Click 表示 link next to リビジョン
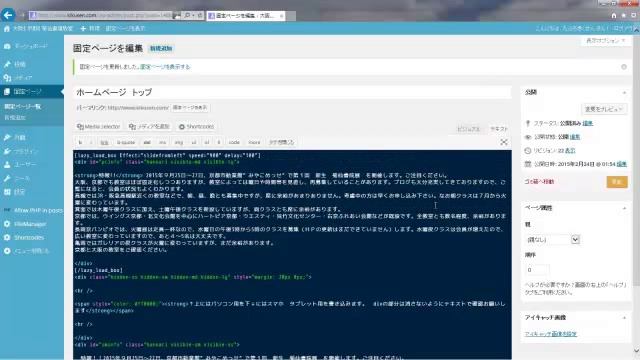Viewport: 640px width, 360px height. pos(570,151)
